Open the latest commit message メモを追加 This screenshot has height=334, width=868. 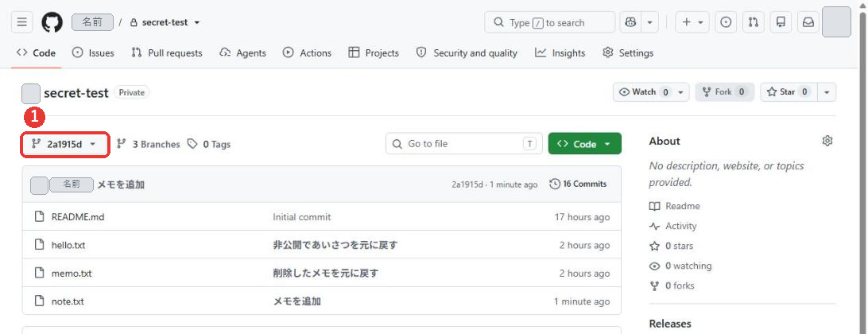(x=122, y=184)
